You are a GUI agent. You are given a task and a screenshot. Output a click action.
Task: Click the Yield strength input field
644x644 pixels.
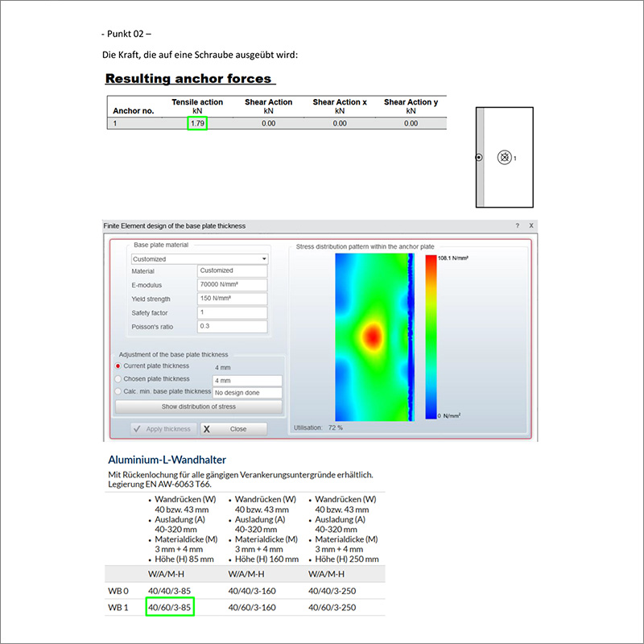click(x=232, y=299)
